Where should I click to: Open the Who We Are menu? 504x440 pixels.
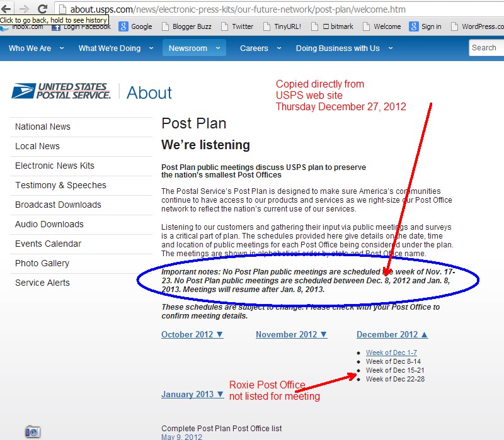[x=30, y=48]
